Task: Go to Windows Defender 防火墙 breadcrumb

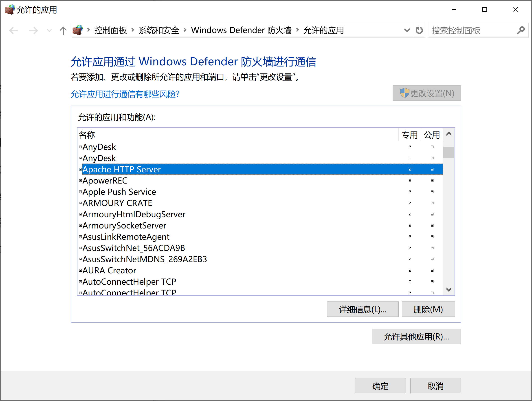Action: coord(241,30)
